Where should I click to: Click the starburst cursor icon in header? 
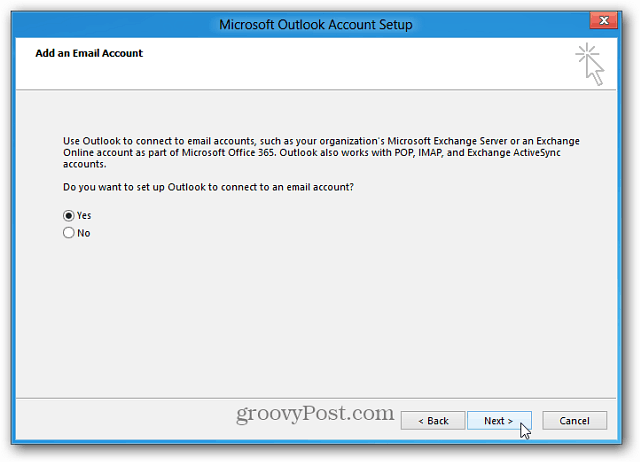coord(589,64)
